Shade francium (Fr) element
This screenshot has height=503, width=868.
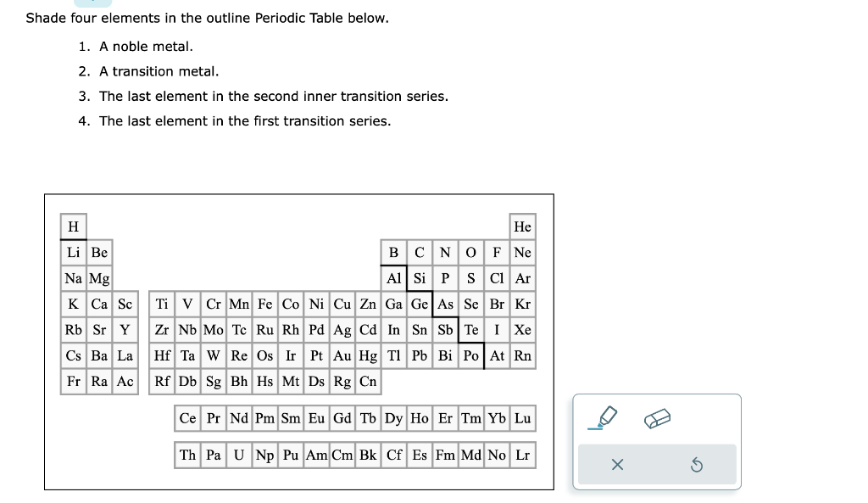point(73,382)
